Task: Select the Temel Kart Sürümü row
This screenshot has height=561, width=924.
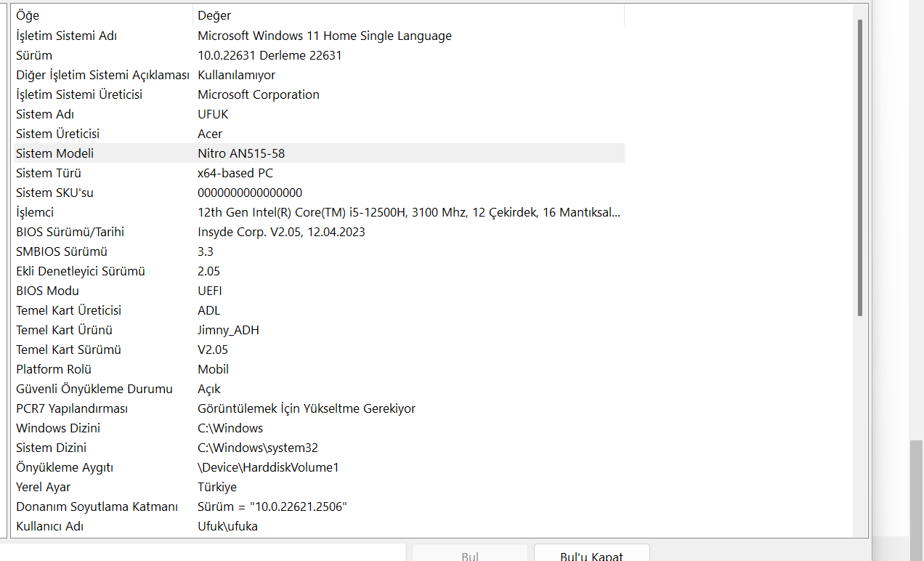Action: click(x=318, y=350)
